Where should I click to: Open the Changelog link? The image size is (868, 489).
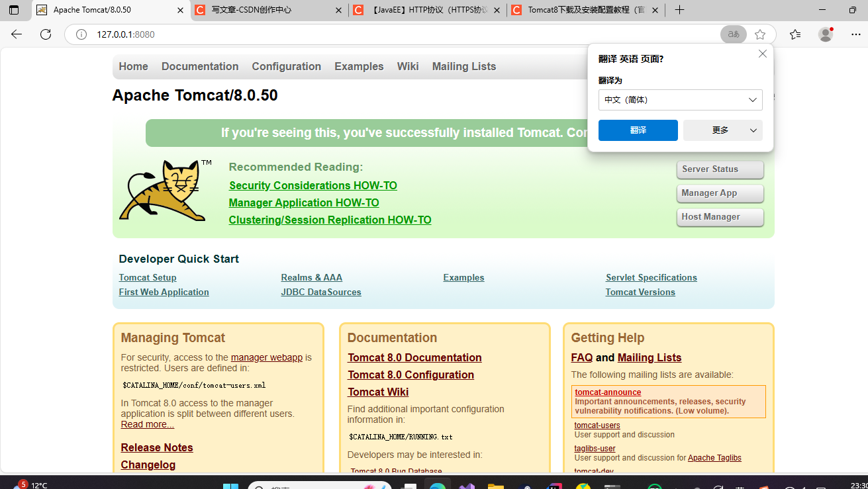(148, 465)
